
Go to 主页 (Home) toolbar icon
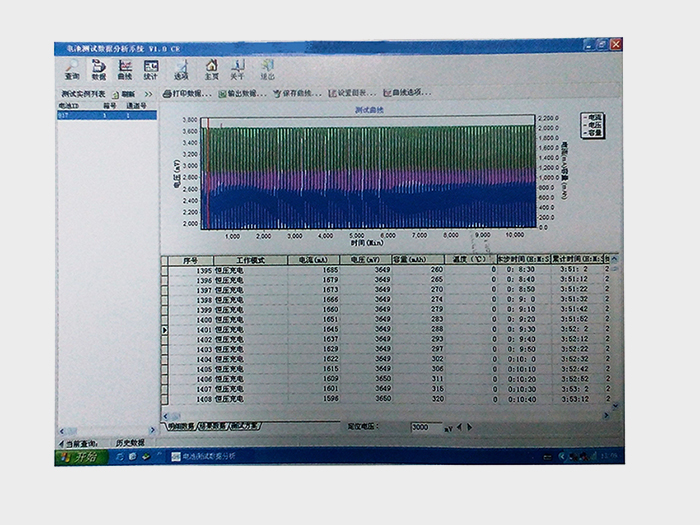pos(211,69)
